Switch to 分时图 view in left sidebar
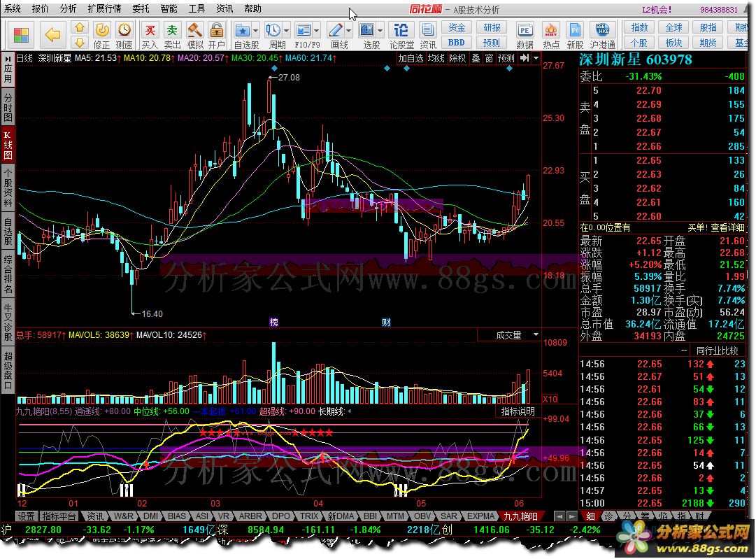The height and width of the screenshot is (559, 756). pyautogui.click(x=8, y=107)
